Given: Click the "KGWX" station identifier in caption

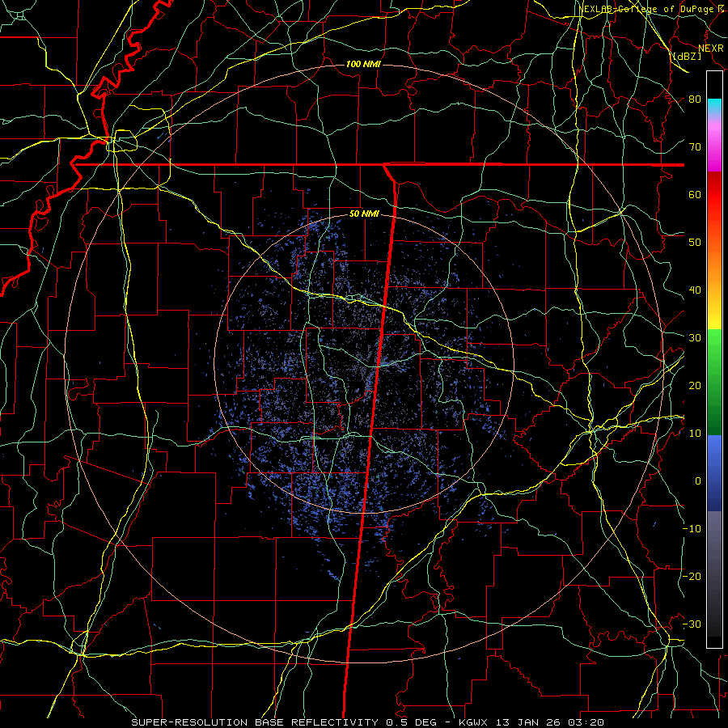Looking at the screenshot, I should 475,722.
